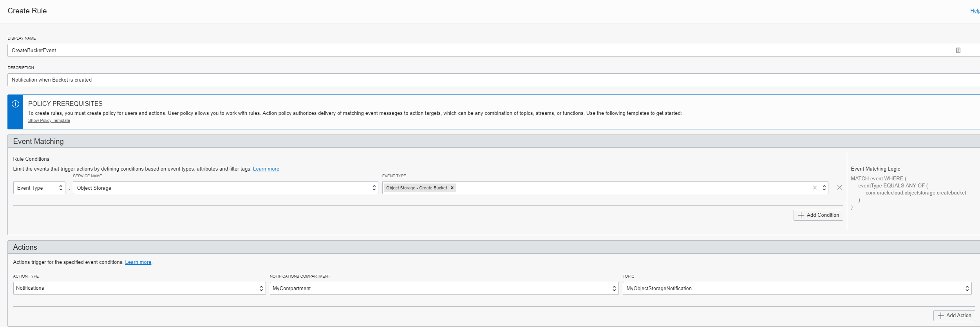Click the Event Matching section header
Viewport: 980px width, 327px height.
click(494, 141)
